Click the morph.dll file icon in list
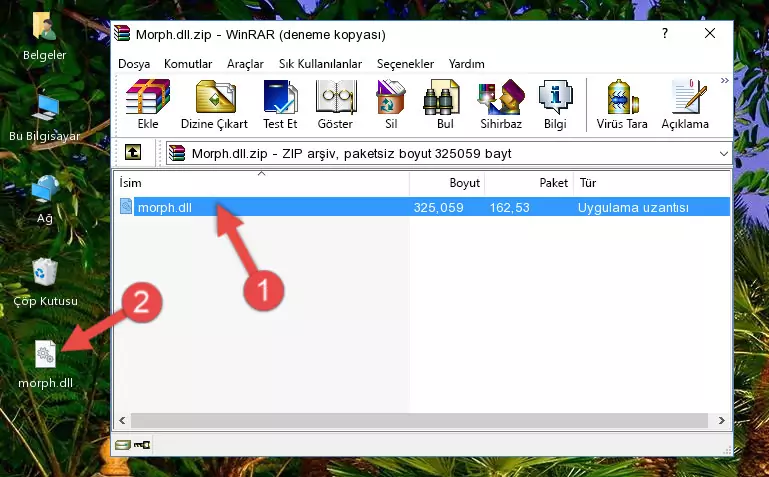The height and width of the screenshot is (477, 769). 126,206
